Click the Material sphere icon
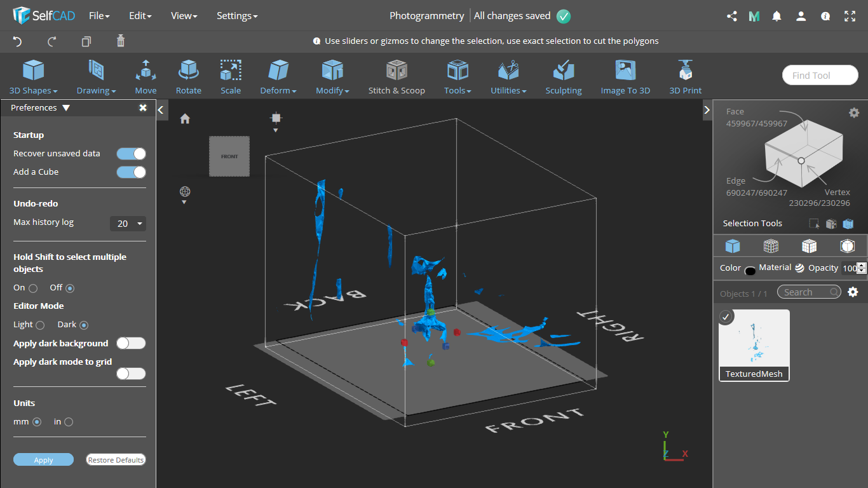This screenshot has height=488, width=868. pyautogui.click(x=799, y=268)
